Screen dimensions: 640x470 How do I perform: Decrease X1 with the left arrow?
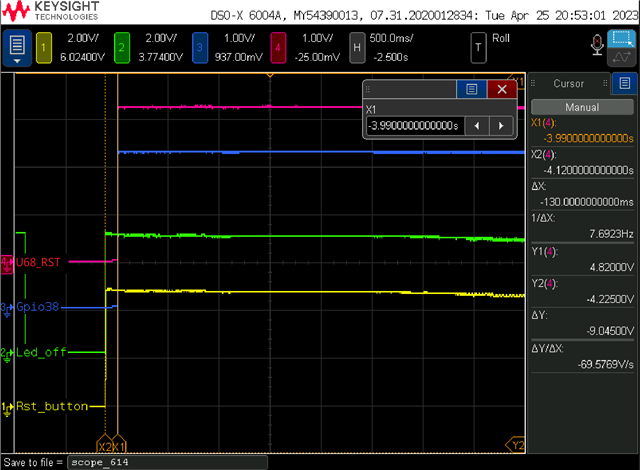pyautogui.click(x=477, y=126)
